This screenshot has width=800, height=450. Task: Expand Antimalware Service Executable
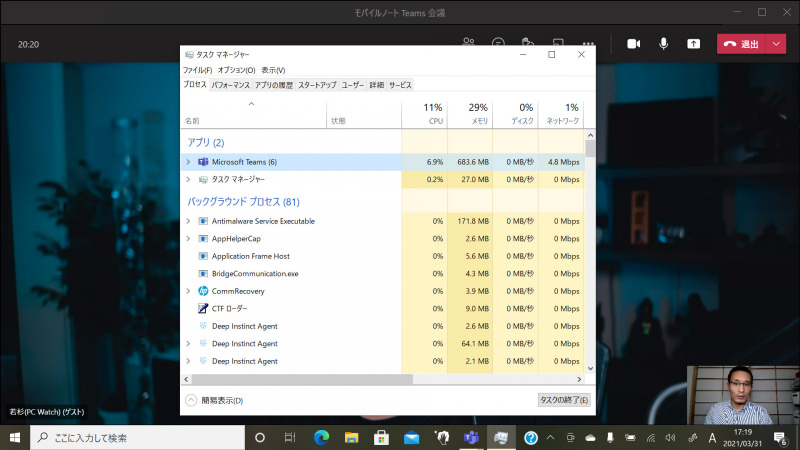(188, 221)
